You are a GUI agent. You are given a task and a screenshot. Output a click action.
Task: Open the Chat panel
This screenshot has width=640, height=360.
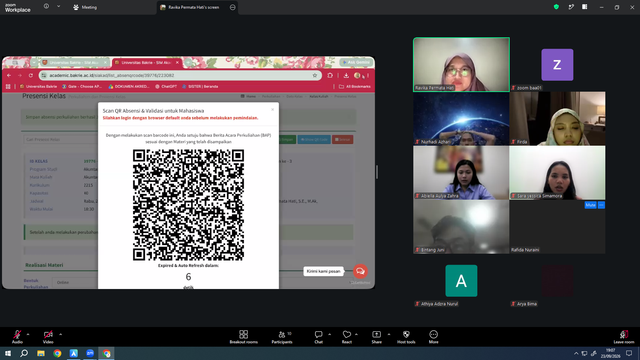[318, 337]
